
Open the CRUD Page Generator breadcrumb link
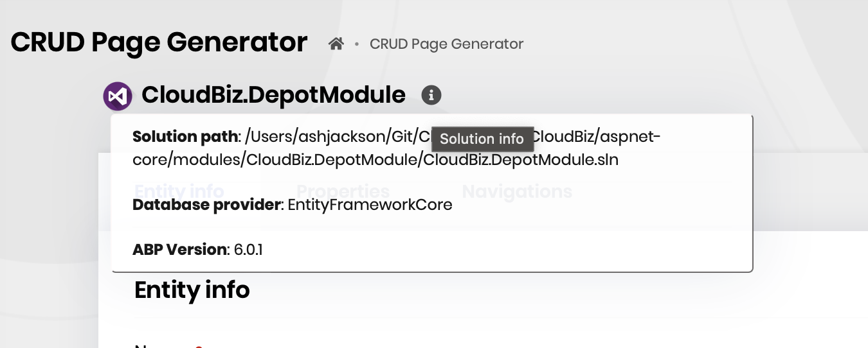[446, 44]
